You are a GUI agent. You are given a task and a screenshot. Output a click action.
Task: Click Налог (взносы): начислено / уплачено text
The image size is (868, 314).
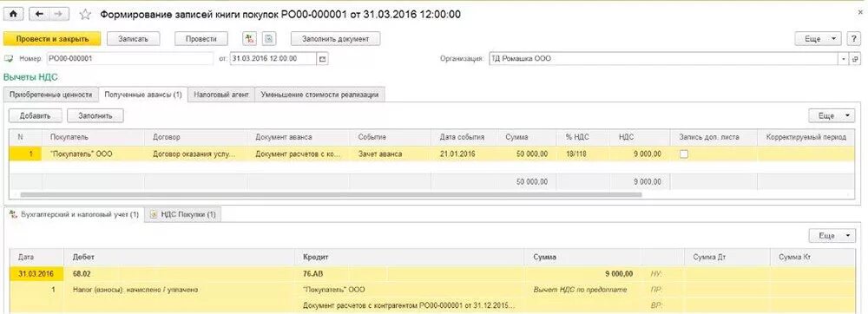[135, 289]
